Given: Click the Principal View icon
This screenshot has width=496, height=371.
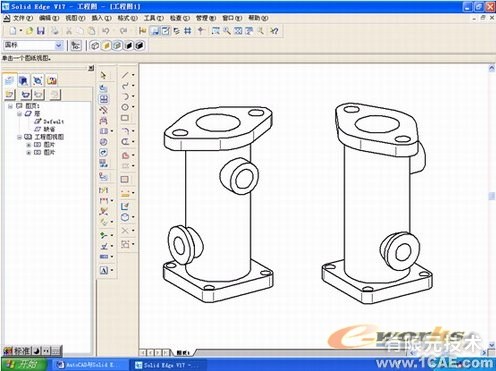Looking at the screenshot, I should (x=104, y=99).
